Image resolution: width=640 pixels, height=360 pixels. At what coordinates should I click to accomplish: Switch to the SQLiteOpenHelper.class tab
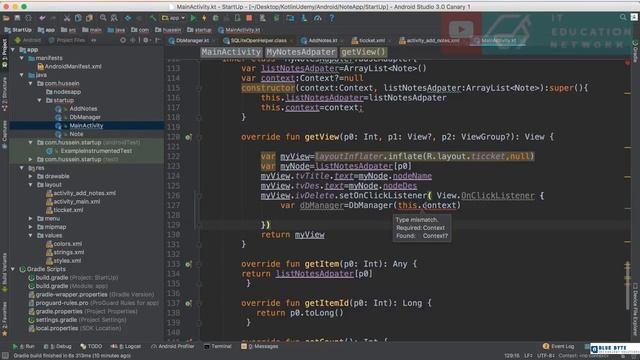coord(255,40)
